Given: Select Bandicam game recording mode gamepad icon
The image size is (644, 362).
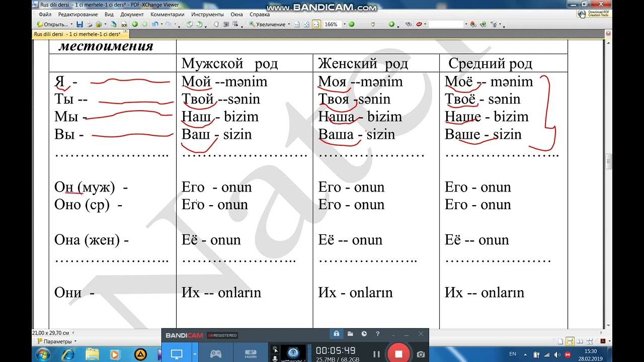Looking at the screenshot, I should [216, 354].
